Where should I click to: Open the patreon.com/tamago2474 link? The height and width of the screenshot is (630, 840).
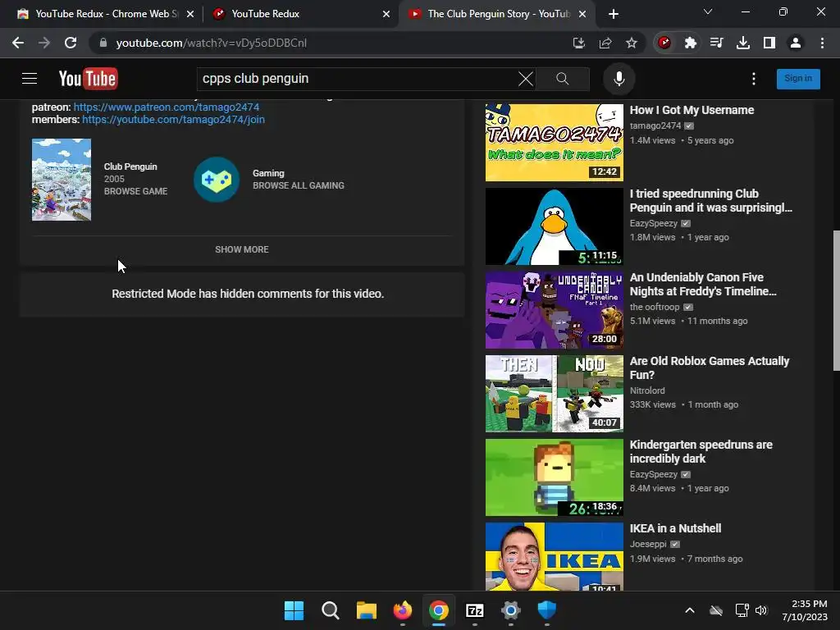(x=166, y=107)
